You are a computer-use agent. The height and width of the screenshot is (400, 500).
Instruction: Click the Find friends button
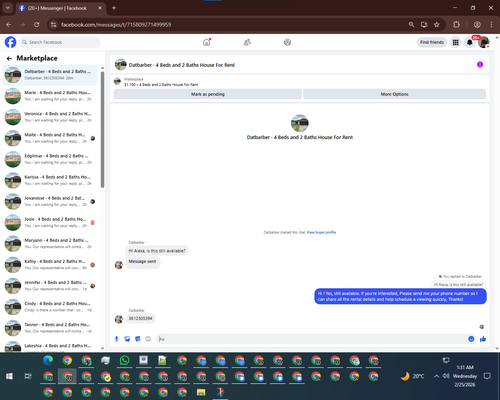click(x=432, y=42)
